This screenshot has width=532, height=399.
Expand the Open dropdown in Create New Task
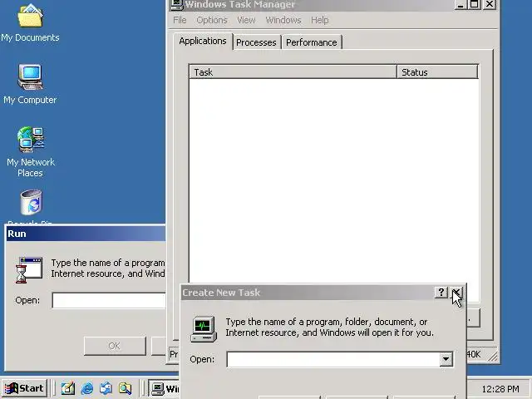(x=446, y=359)
